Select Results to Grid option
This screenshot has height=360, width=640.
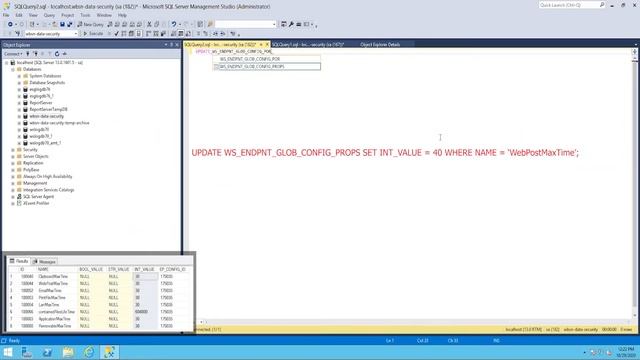(181, 34)
